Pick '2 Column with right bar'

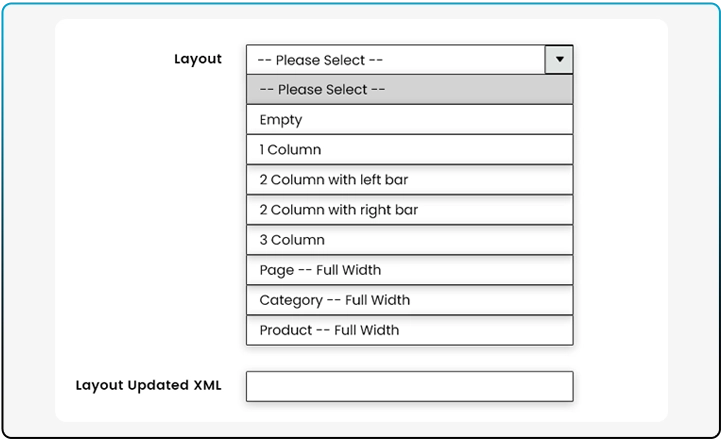(x=409, y=210)
